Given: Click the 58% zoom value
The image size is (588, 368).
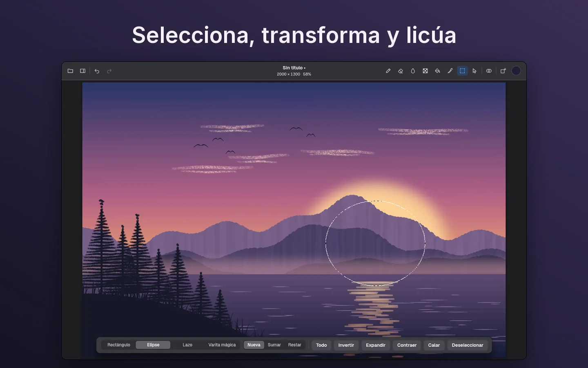Looking at the screenshot, I should (x=307, y=74).
